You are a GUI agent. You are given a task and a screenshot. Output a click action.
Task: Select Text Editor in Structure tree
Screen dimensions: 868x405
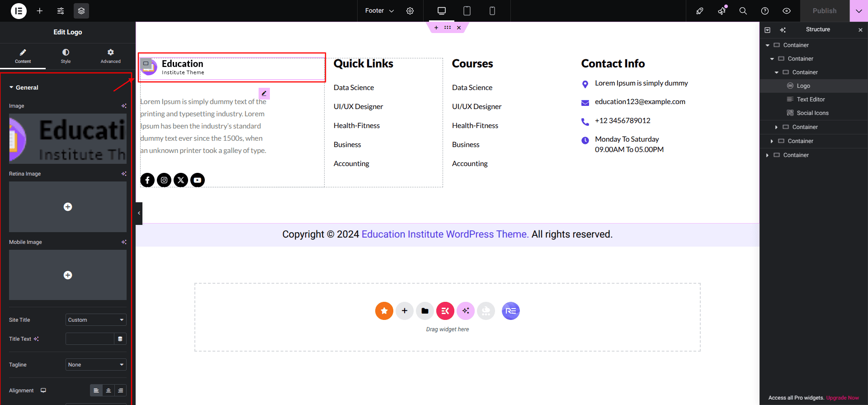point(814,100)
